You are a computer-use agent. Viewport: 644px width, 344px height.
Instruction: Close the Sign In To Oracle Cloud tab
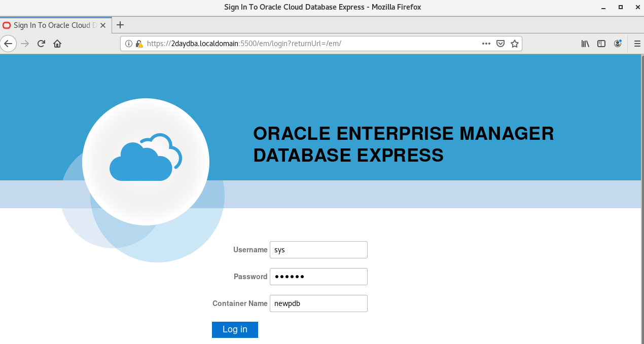tap(103, 25)
